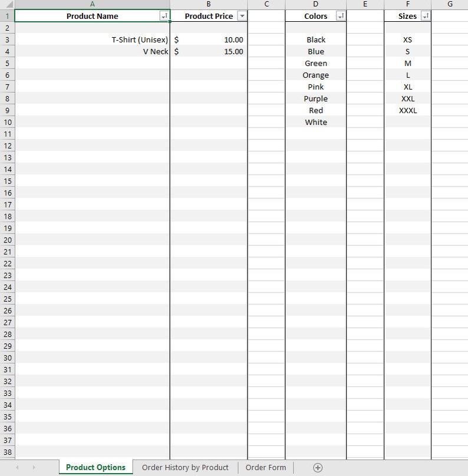The height and width of the screenshot is (476, 468).
Task: Select the Product Options sheet tab
Action: [x=95, y=468]
